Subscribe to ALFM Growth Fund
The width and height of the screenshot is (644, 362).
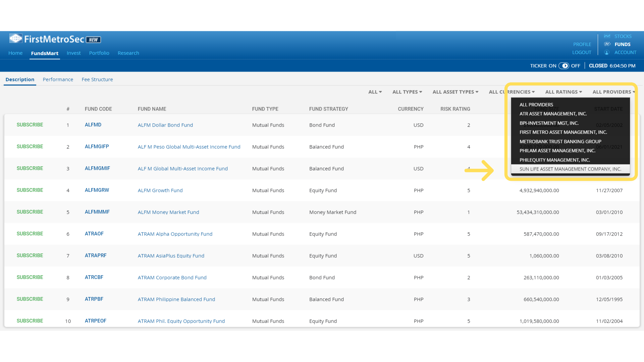[x=30, y=190]
